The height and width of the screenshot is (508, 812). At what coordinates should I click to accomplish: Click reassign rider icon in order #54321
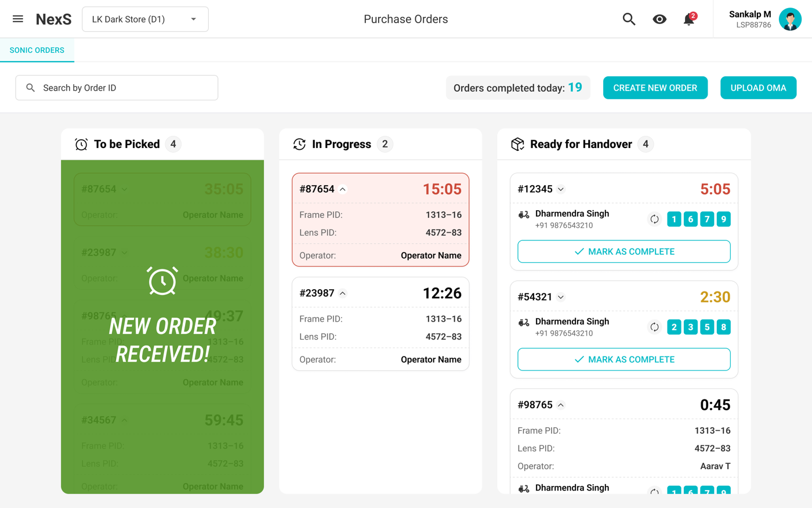654,327
